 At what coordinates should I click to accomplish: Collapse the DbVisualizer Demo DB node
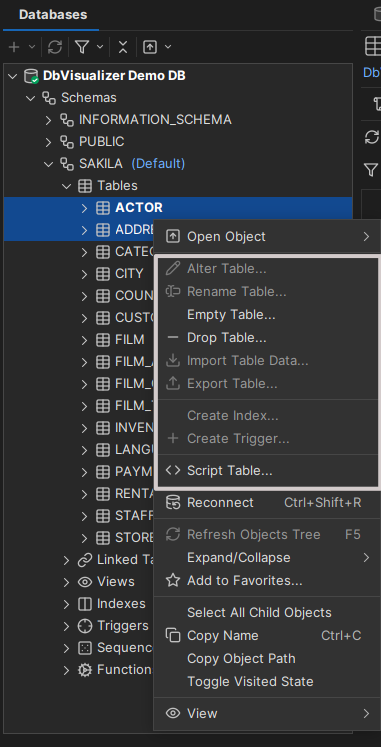13,76
